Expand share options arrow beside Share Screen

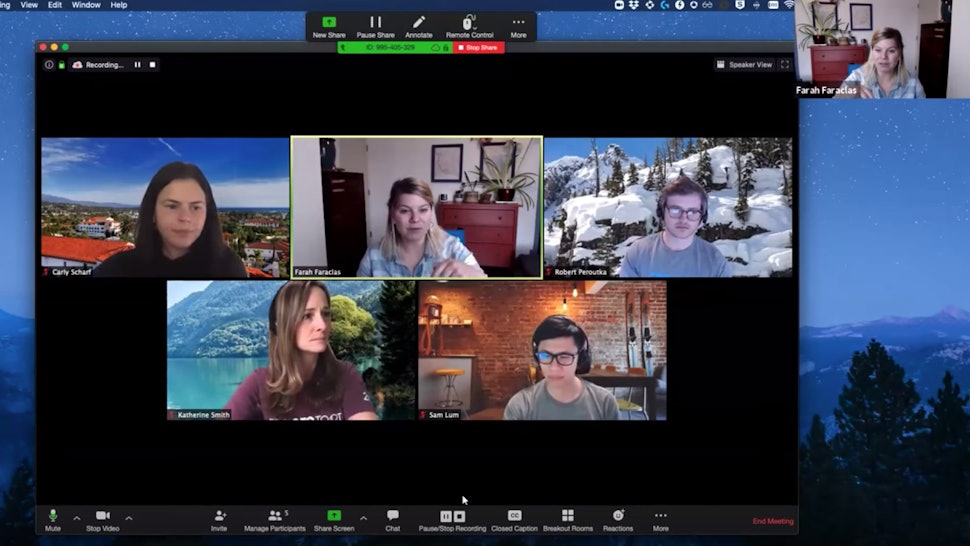pos(363,518)
